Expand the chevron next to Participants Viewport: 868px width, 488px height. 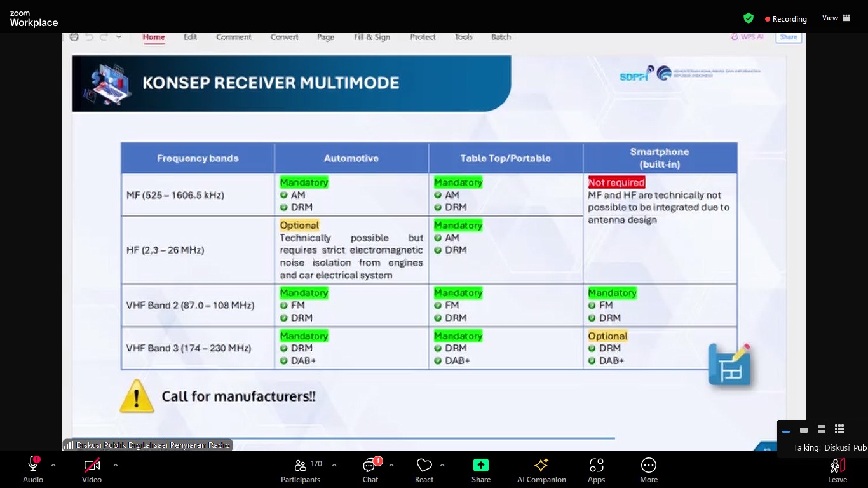click(334, 465)
